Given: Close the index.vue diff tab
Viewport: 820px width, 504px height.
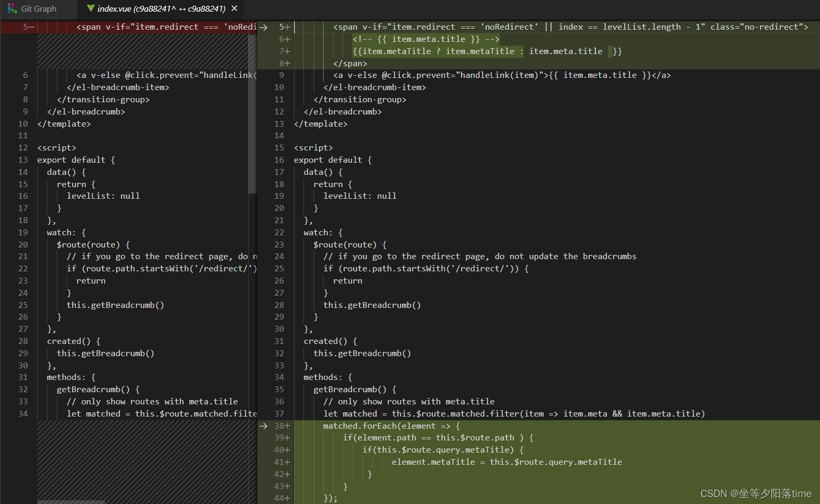Looking at the screenshot, I should 234,8.
